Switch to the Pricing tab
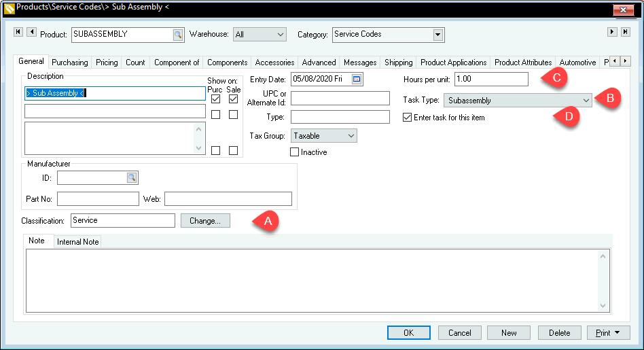 [x=107, y=63]
